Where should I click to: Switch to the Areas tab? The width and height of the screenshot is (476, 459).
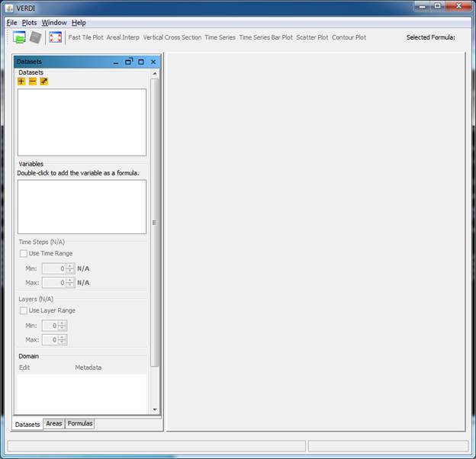54,423
